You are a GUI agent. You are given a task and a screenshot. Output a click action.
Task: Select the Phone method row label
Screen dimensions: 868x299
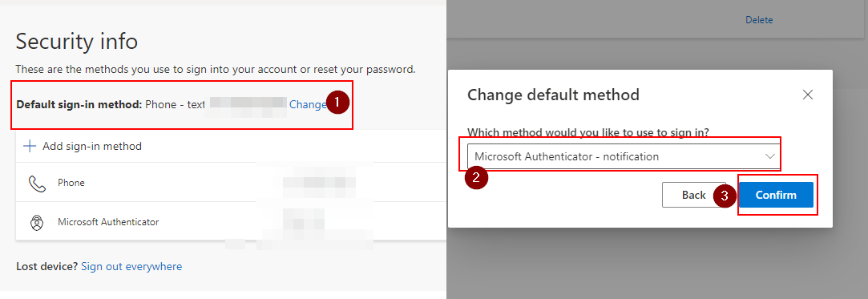(71, 183)
